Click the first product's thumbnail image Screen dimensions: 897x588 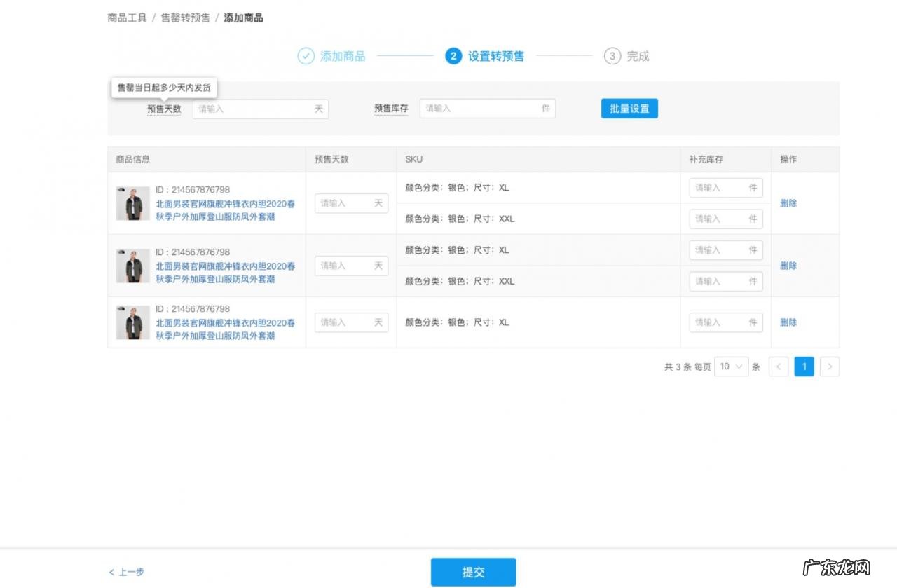(133, 203)
